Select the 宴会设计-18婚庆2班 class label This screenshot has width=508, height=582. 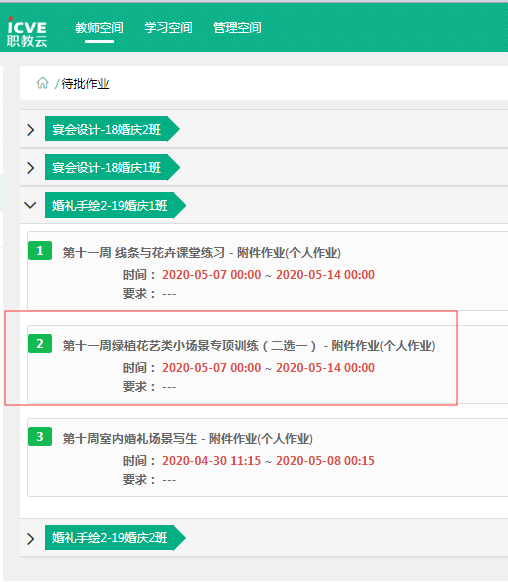coord(112,129)
